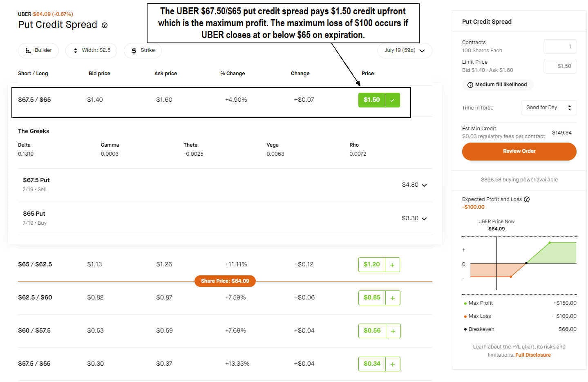Click the Share Price: $64.09 marker
The image size is (588, 382).
tap(225, 281)
